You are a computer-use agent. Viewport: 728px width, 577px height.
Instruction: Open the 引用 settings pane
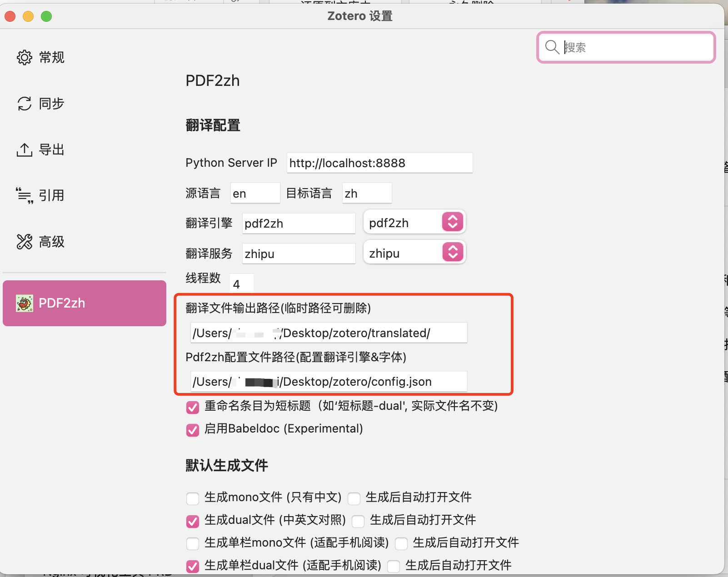coord(85,195)
